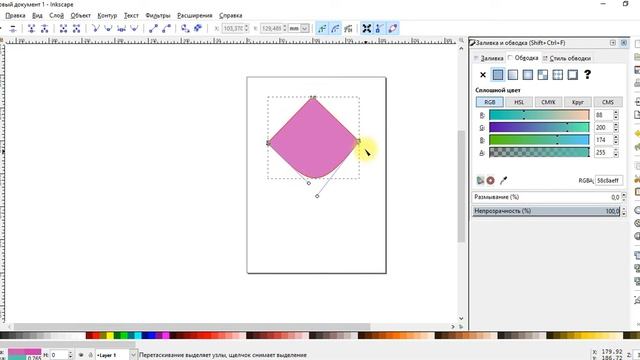Convert selected segments to curves
The height and width of the screenshot is (360, 640).
point(166,29)
